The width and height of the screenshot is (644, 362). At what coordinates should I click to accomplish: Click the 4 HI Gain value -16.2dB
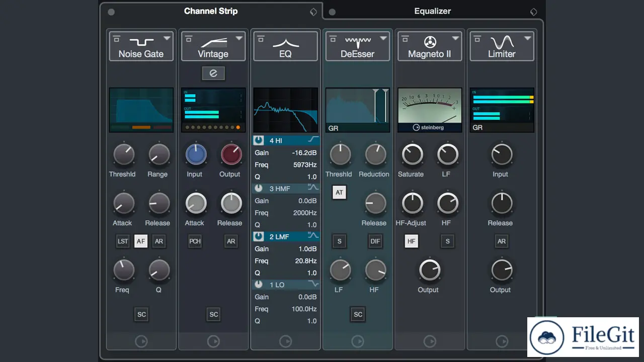click(x=304, y=153)
